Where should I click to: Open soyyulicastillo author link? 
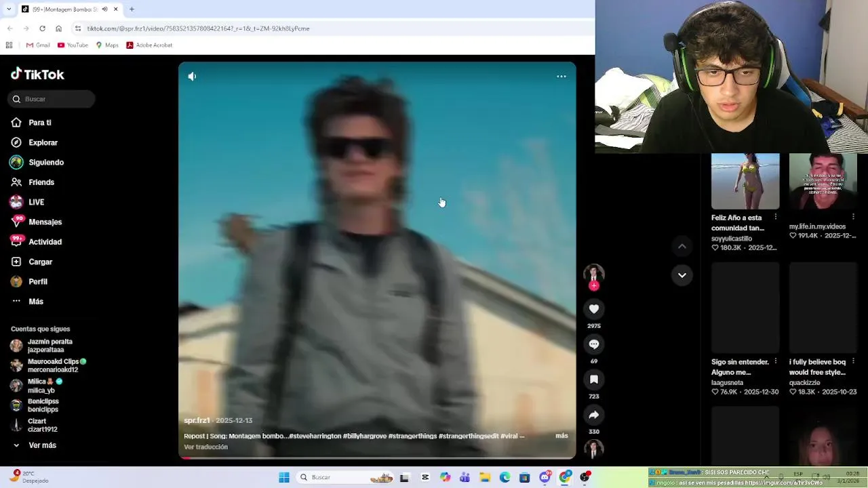pyautogui.click(x=732, y=239)
